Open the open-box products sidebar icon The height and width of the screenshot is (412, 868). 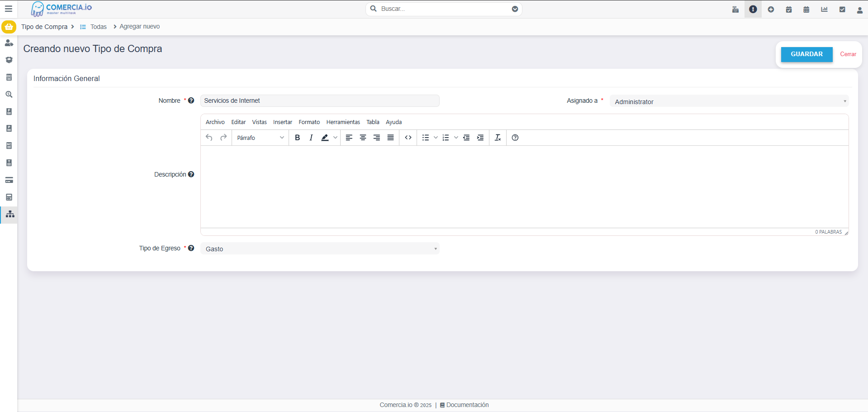coord(9,60)
